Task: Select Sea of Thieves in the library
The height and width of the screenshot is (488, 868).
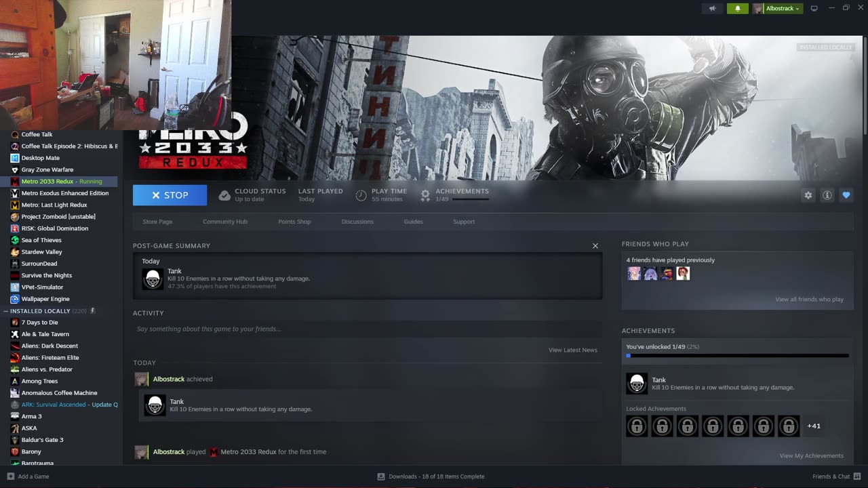Action: (41, 240)
